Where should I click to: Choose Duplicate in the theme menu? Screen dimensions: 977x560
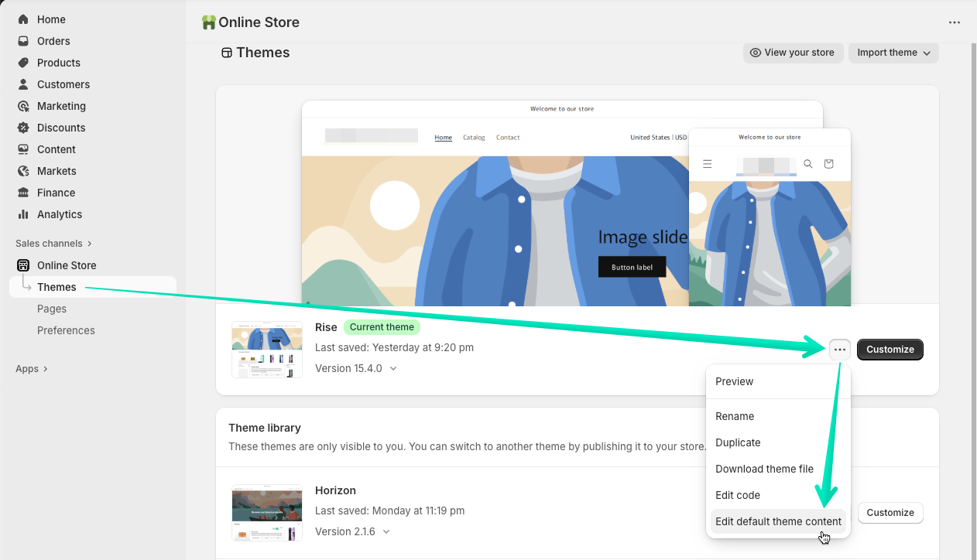tap(778, 442)
